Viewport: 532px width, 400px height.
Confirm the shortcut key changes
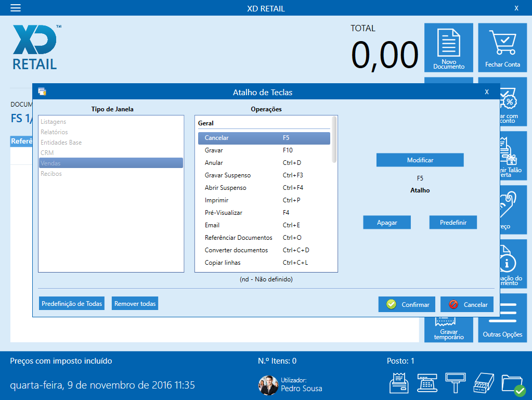pyautogui.click(x=407, y=304)
